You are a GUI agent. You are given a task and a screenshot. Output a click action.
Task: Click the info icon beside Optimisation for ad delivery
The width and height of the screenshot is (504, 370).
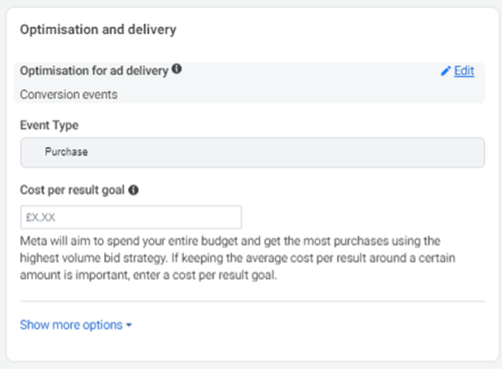pos(177,69)
